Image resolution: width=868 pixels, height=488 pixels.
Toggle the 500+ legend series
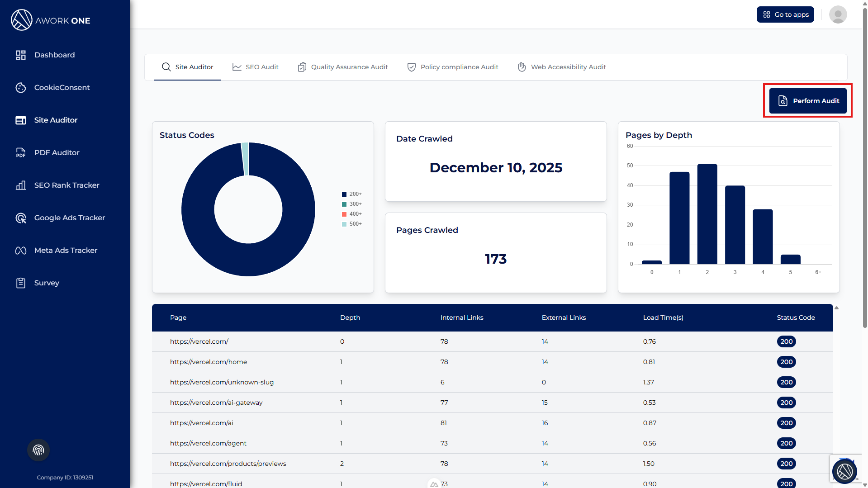[x=352, y=224]
